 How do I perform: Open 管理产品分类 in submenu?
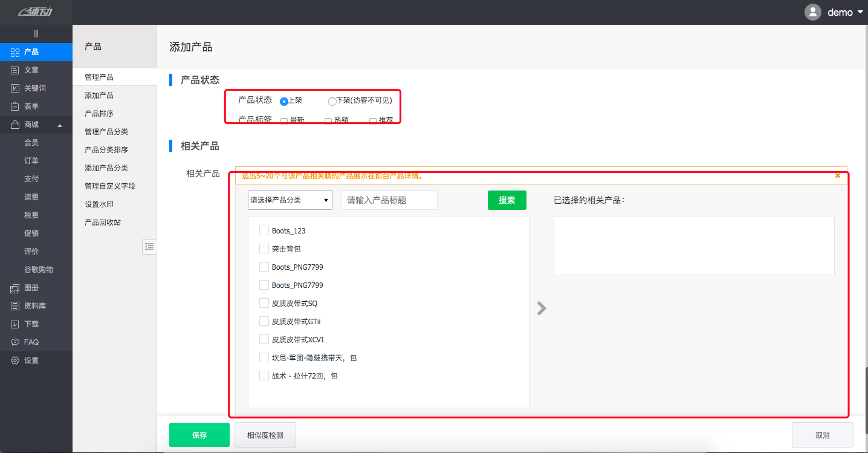pos(106,132)
